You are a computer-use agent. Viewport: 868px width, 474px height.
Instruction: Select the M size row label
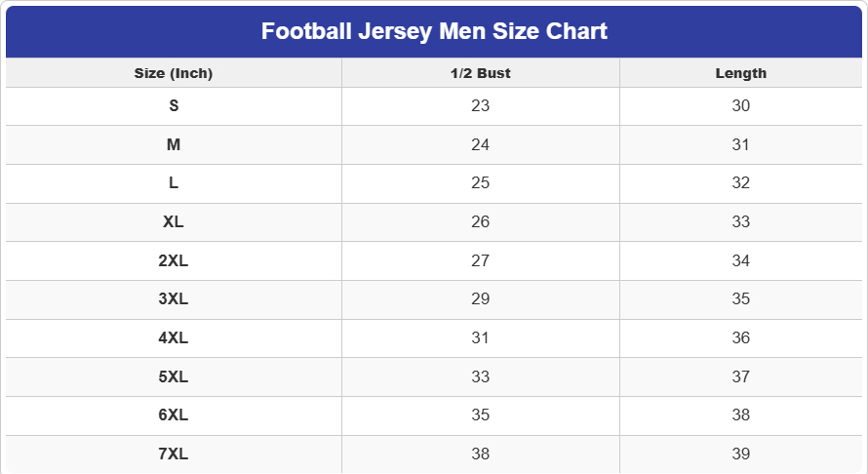coord(174,144)
